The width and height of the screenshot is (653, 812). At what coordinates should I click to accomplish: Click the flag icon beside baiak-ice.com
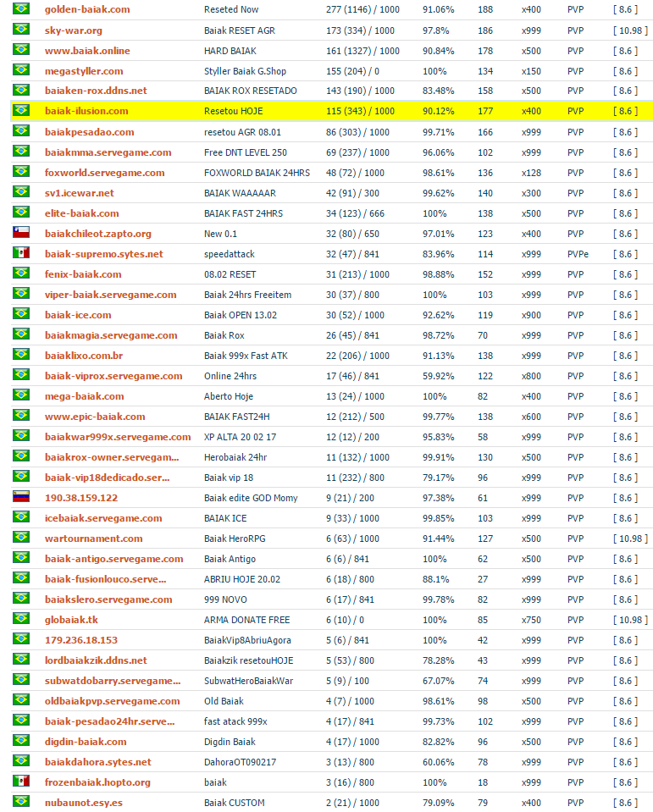coord(21,314)
